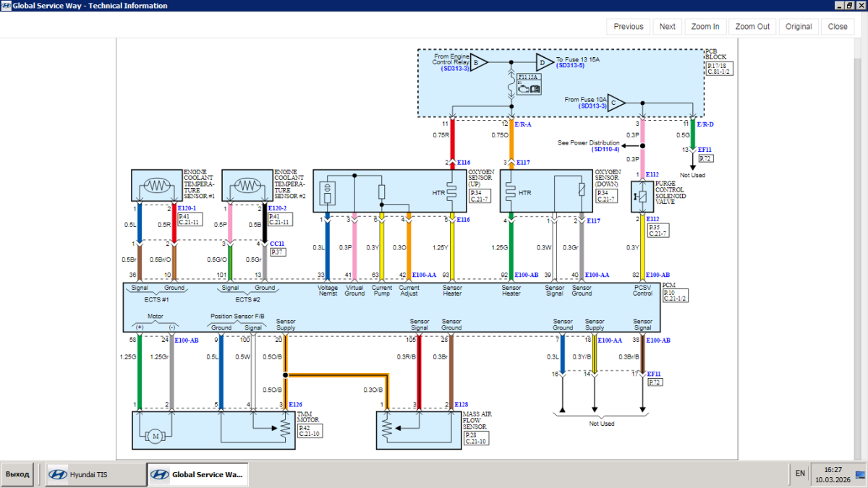Click the TMM MOTOR label
868x488 pixels.
(310, 417)
